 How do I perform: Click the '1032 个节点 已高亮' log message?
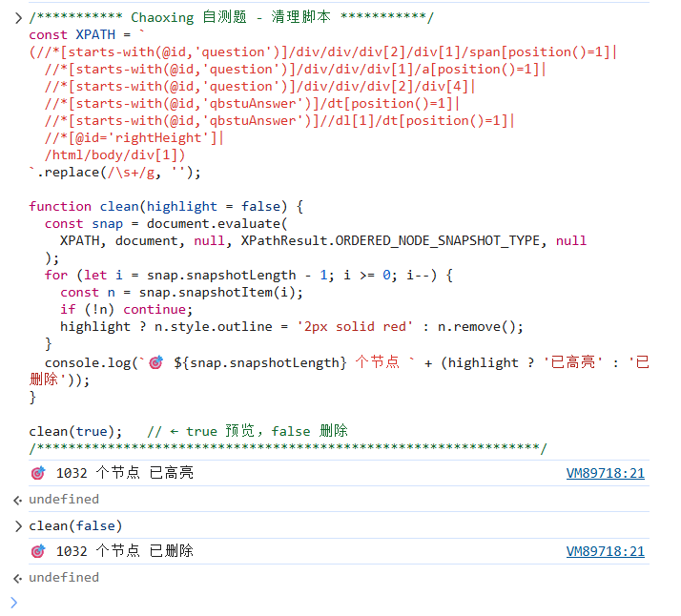point(124,473)
